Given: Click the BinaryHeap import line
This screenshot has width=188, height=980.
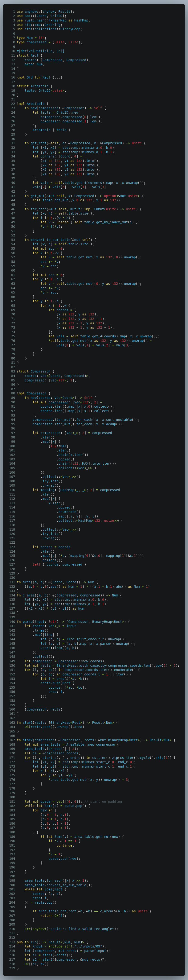Looking at the screenshot, I should click(x=49, y=29).
